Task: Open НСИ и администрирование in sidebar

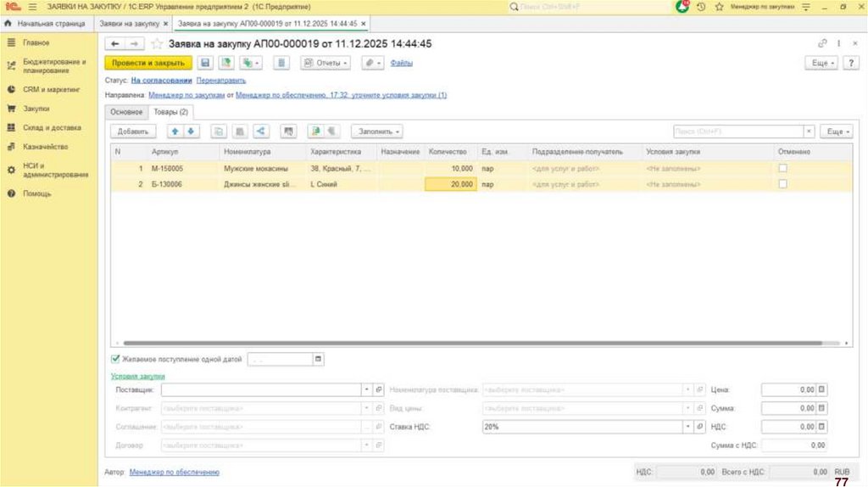Action: point(55,170)
